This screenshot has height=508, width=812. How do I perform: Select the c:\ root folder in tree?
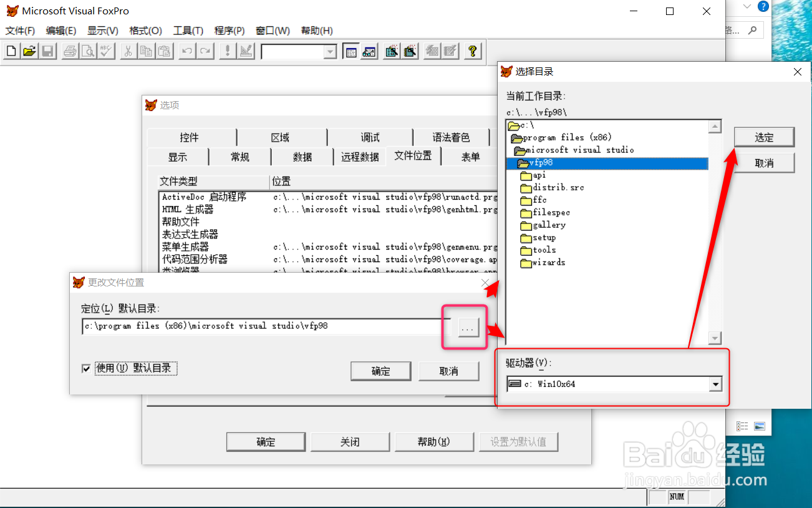pyautogui.click(x=521, y=125)
